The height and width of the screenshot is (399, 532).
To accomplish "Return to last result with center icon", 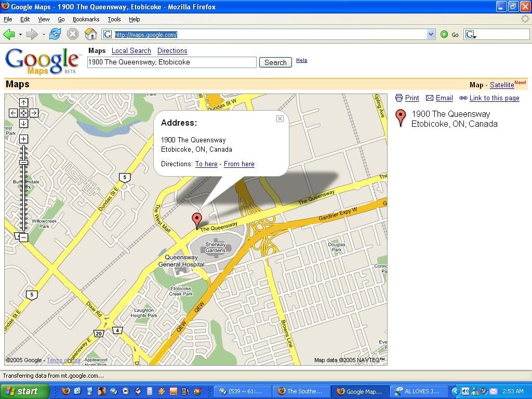I will pos(23,113).
